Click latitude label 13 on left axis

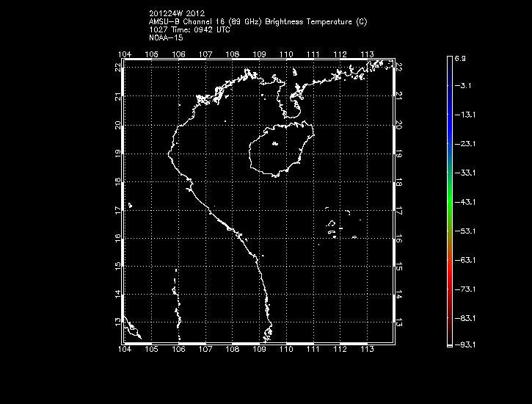[x=117, y=321]
